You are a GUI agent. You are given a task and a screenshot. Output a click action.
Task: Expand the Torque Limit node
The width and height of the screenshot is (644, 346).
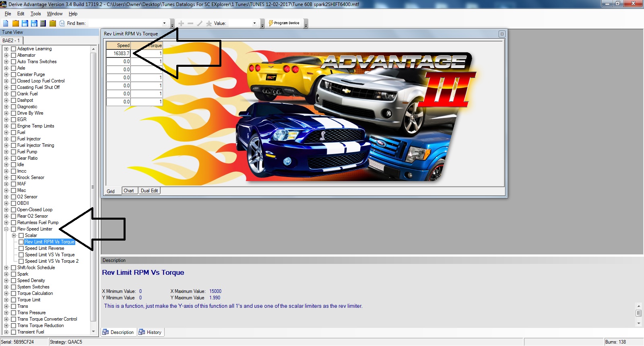coord(6,300)
